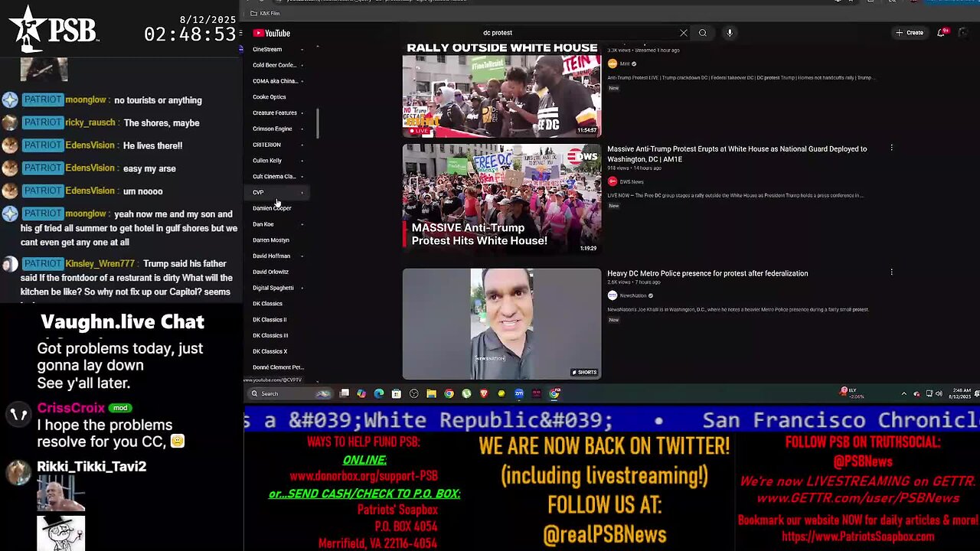
Task: Click the 'New' badge under the Mint video
Action: [x=613, y=88]
